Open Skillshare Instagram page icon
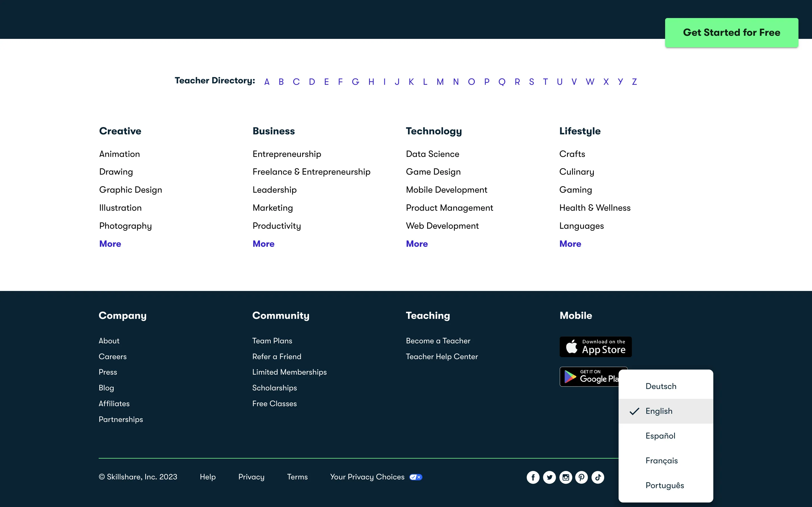The height and width of the screenshot is (507, 812). pos(566,477)
